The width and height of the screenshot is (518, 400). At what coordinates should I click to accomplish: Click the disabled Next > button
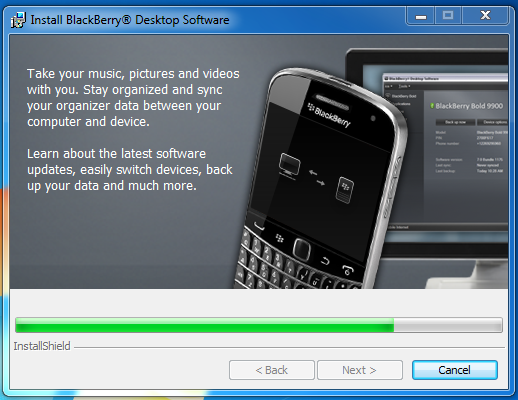(x=360, y=370)
